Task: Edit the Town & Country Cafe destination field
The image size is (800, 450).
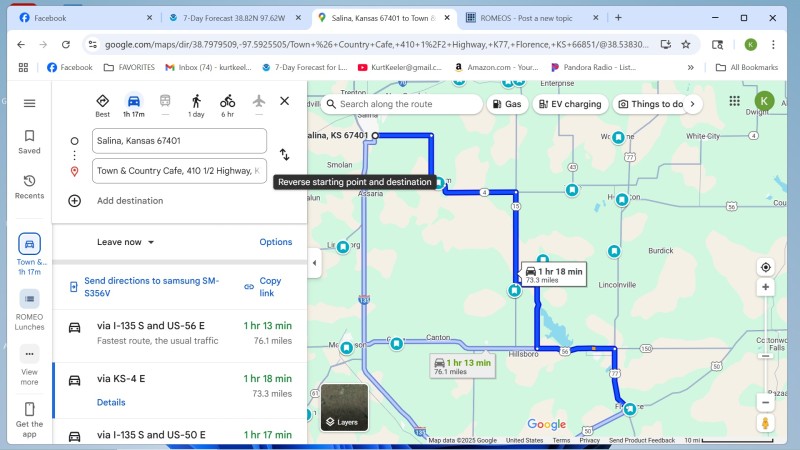Action: coord(179,171)
